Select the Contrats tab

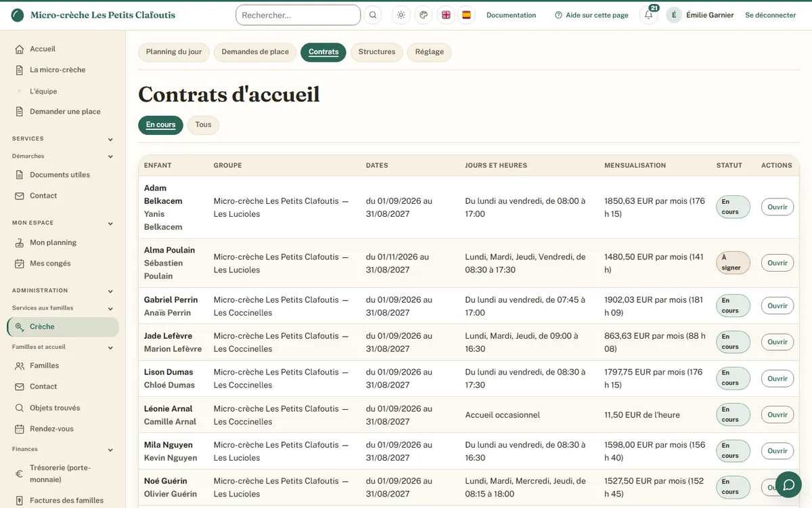coord(323,52)
